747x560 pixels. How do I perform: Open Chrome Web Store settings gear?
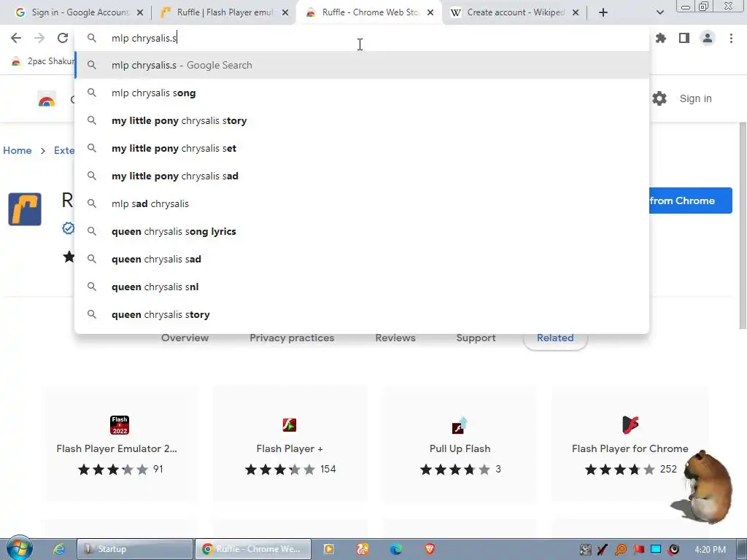659,98
